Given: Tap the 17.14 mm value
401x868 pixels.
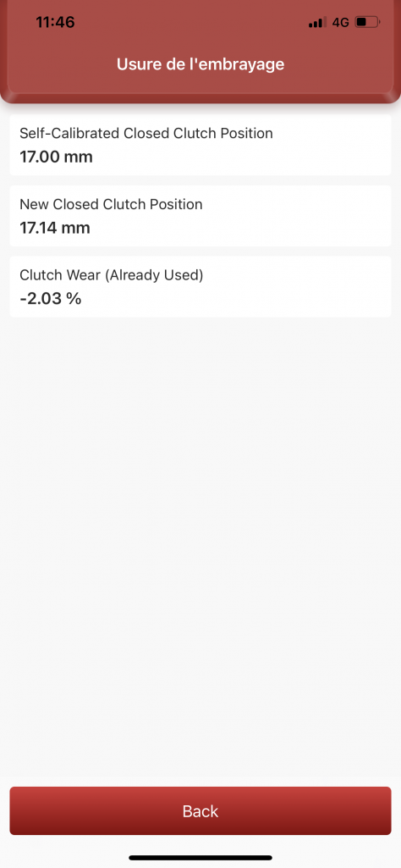Looking at the screenshot, I should click(x=55, y=228).
